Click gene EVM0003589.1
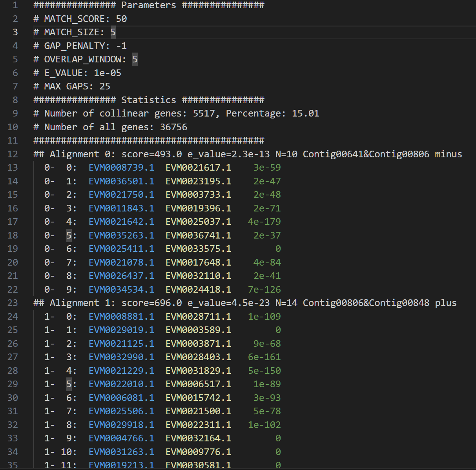 coord(198,330)
